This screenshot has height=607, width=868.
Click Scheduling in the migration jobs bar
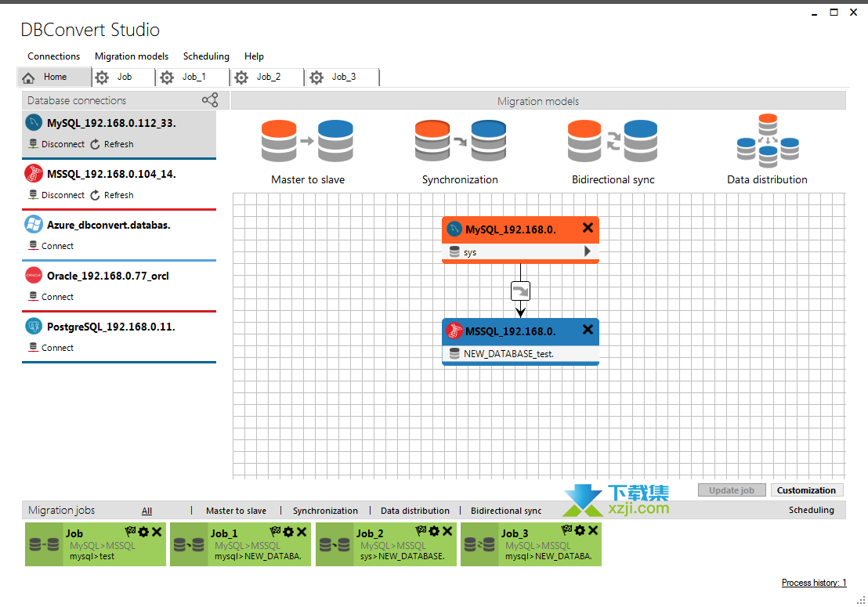coord(812,510)
